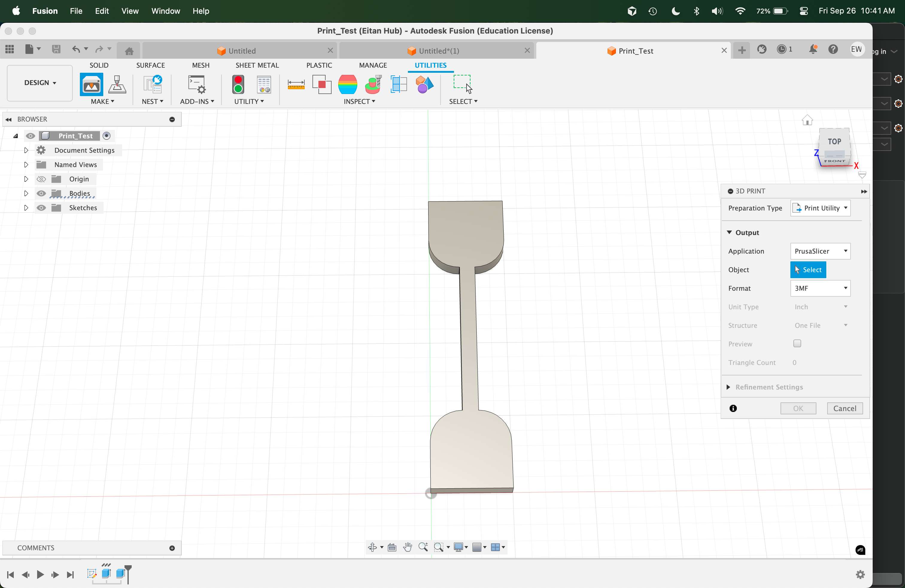Click the blue Select object button
The width and height of the screenshot is (905, 588).
[x=808, y=270]
